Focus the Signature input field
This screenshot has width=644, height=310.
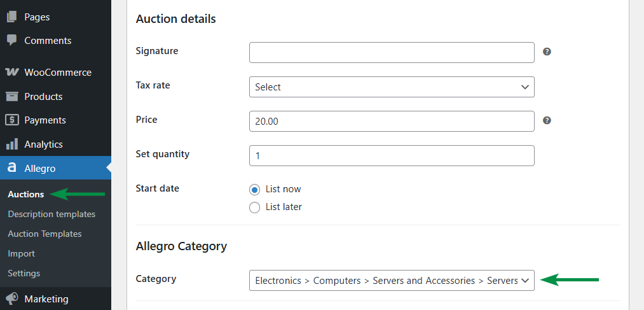(392, 53)
